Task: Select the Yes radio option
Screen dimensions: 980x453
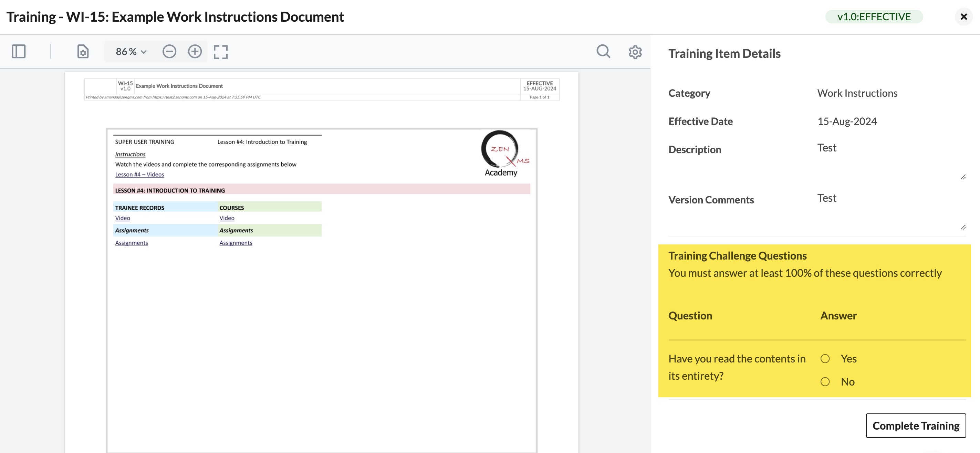Action: pos(825,359)
